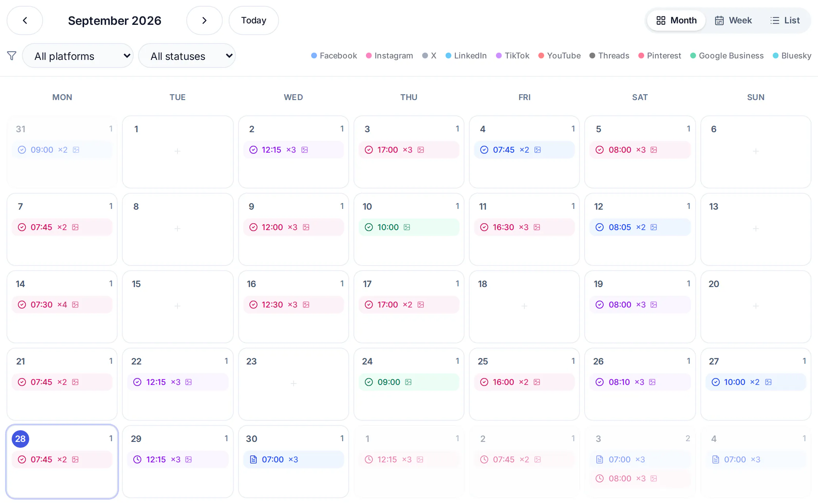The image size is (818, 504).
Task: Click status icon of 17:00 ×2 post
Action: 369,305
